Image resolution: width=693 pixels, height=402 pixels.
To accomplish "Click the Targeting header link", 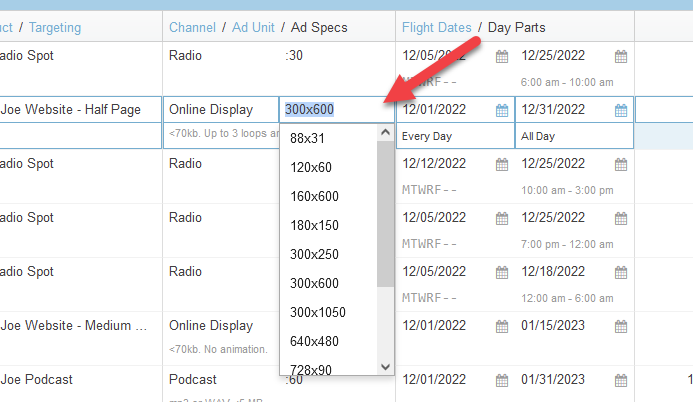I will [55, 27].
